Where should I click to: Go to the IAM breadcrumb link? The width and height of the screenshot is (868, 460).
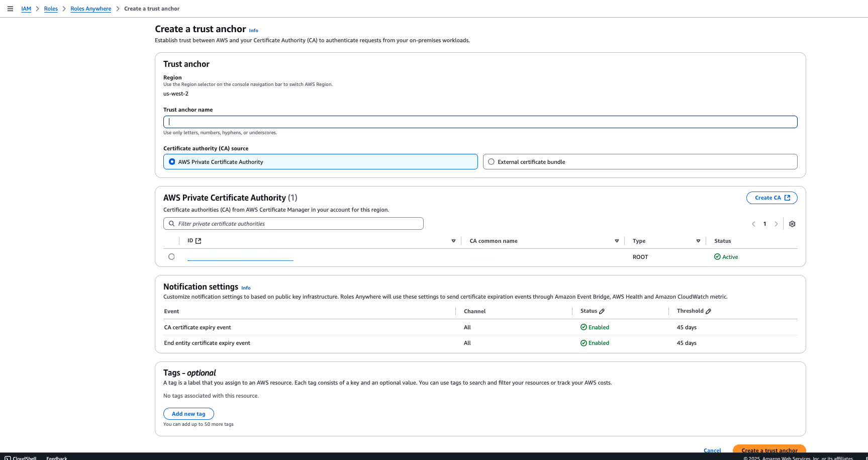26,9
